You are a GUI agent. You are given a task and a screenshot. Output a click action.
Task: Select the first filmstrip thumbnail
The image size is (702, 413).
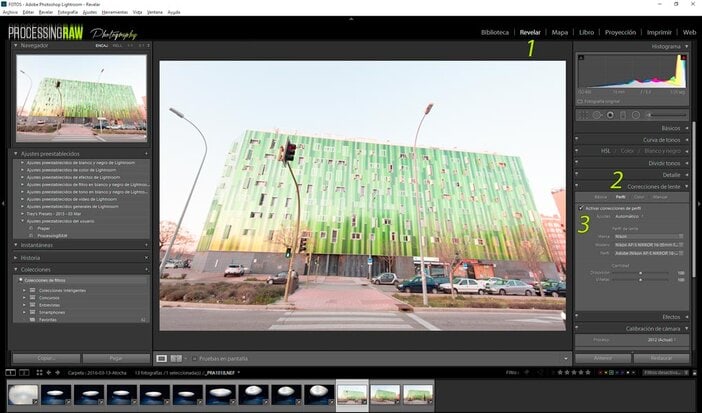point(22,394)
